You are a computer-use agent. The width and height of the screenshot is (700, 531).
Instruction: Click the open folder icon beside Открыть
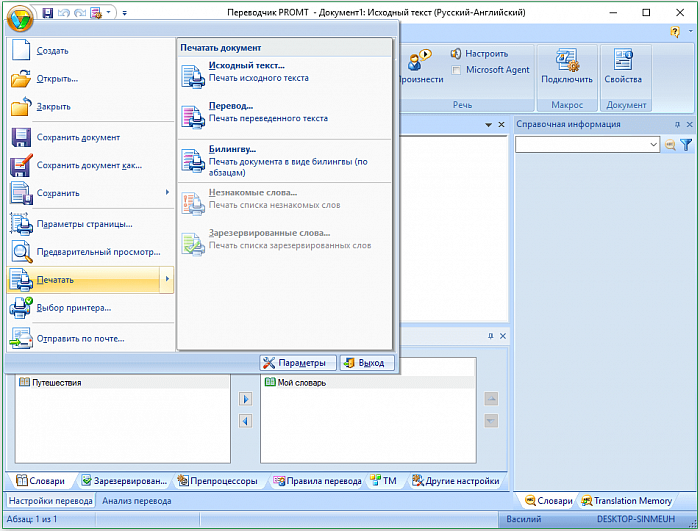point(21,78)
